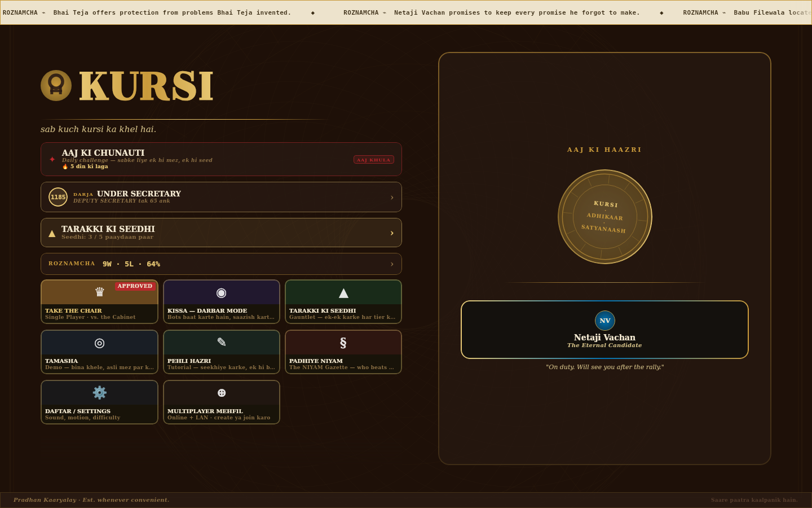Click the Aaj Khula badge
The width and height of the screenshot is (812, 508).
pyautogui.click(x=374, y=160)
